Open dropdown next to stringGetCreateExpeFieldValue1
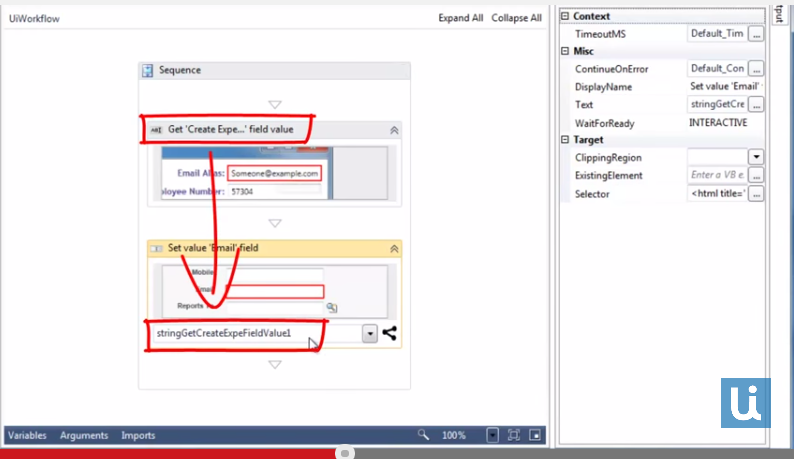The image size is (794, 459). (x=370, y=334)
